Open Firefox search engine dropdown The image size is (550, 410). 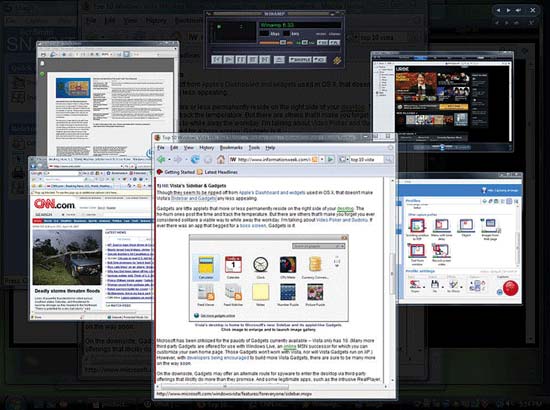[343, 160]
